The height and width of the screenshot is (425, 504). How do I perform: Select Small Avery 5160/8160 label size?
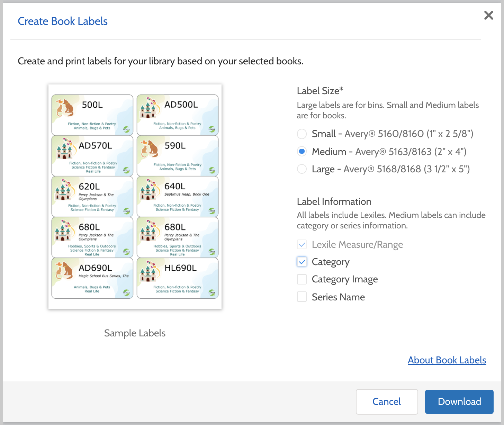click(302, 134)
